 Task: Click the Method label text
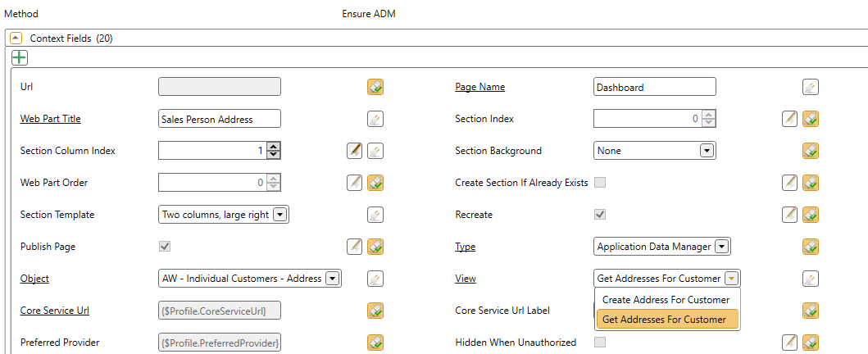click(21, 14)
